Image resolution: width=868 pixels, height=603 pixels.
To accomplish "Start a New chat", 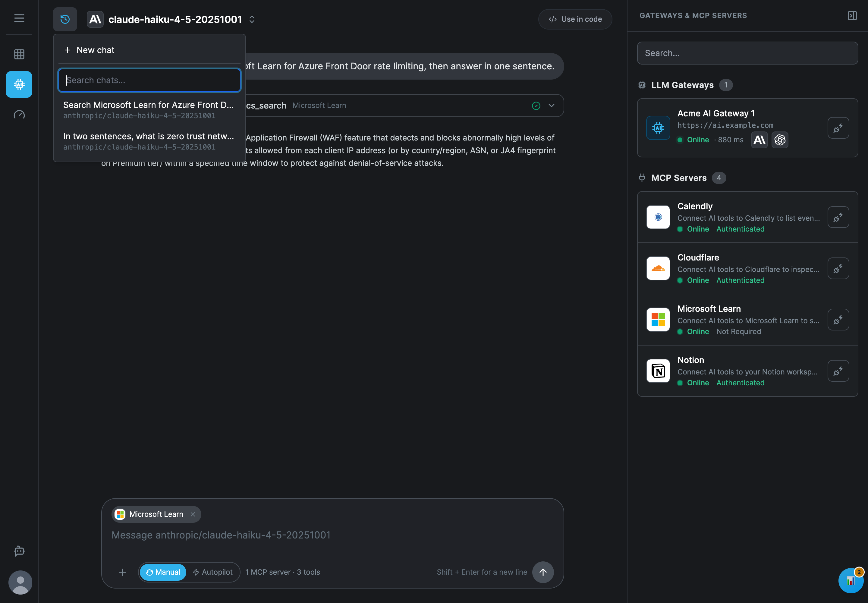I will tap(149, 50).
